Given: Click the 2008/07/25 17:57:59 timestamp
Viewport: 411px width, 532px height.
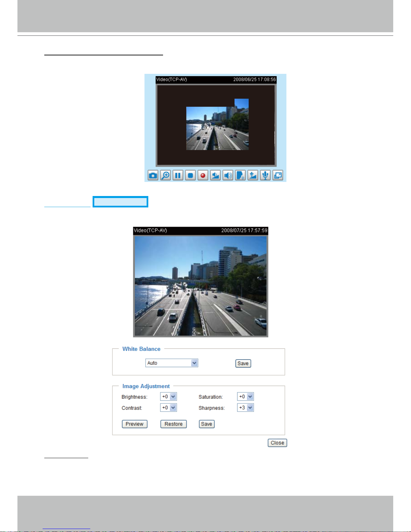Looking at the screenshot, I should pyautogui.click(x=244, y=230).
